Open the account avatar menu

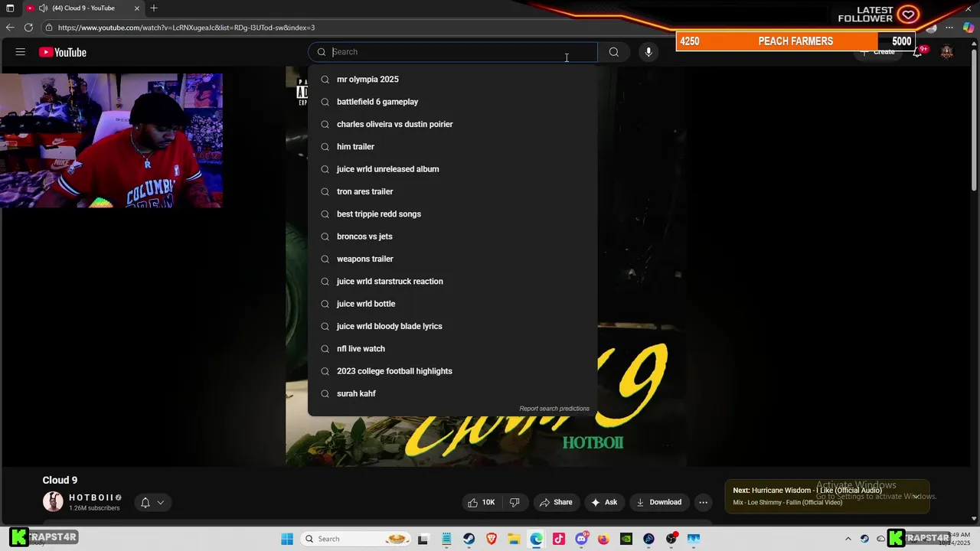coord(947,52)
